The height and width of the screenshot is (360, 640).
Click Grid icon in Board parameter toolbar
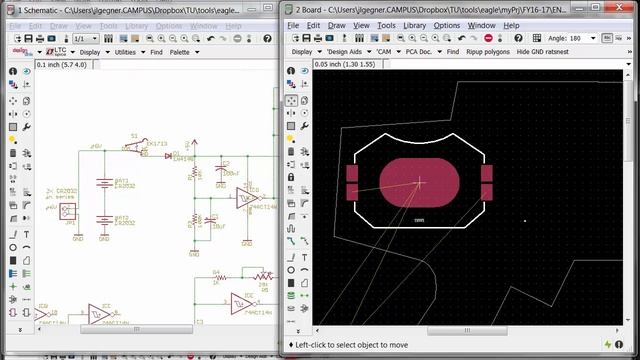coord(537,38)
